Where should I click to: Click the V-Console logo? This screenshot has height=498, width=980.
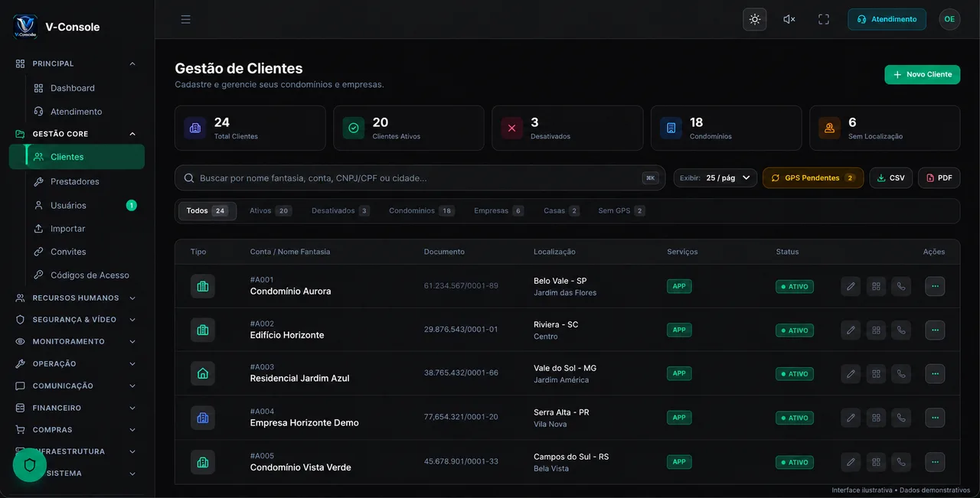pyautogui.click(x=25, y=27)
